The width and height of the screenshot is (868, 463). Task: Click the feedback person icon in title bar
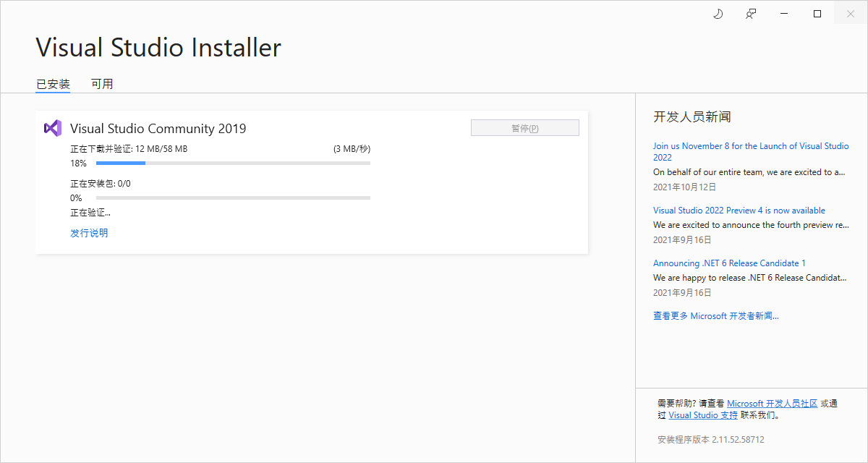pos(752,14)
